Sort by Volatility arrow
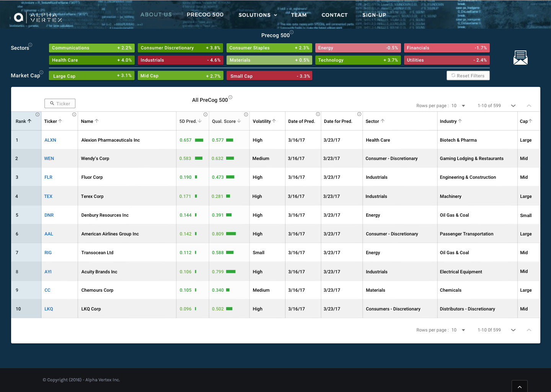Image resolution: width=551 pixels, height=392 pixels. pyautogui.click(x=274, y=121)
